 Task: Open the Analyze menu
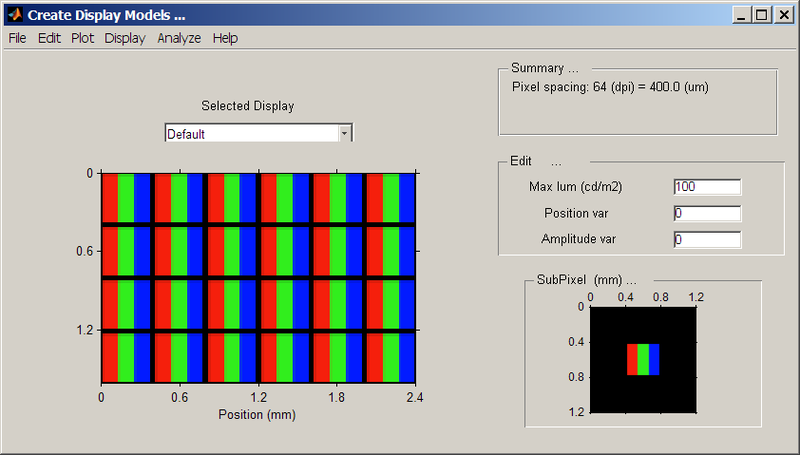point(179,38)
